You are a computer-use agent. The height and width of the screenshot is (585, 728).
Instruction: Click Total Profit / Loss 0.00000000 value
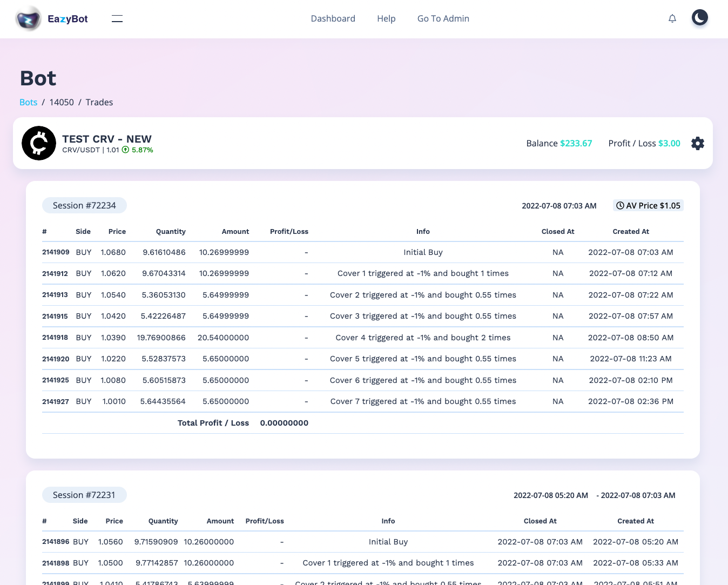tap(284, 423)
